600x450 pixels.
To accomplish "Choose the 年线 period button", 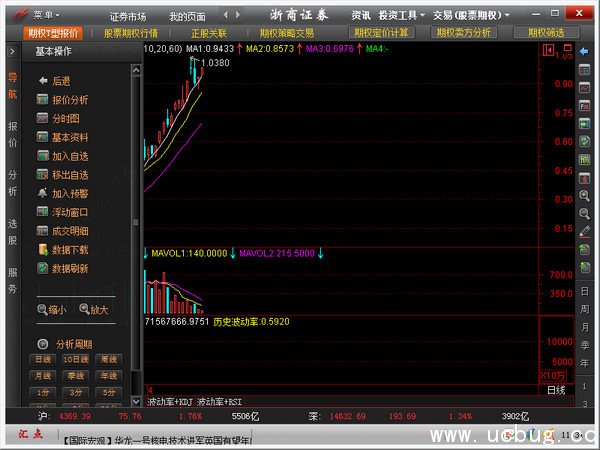I will [109, 376].
